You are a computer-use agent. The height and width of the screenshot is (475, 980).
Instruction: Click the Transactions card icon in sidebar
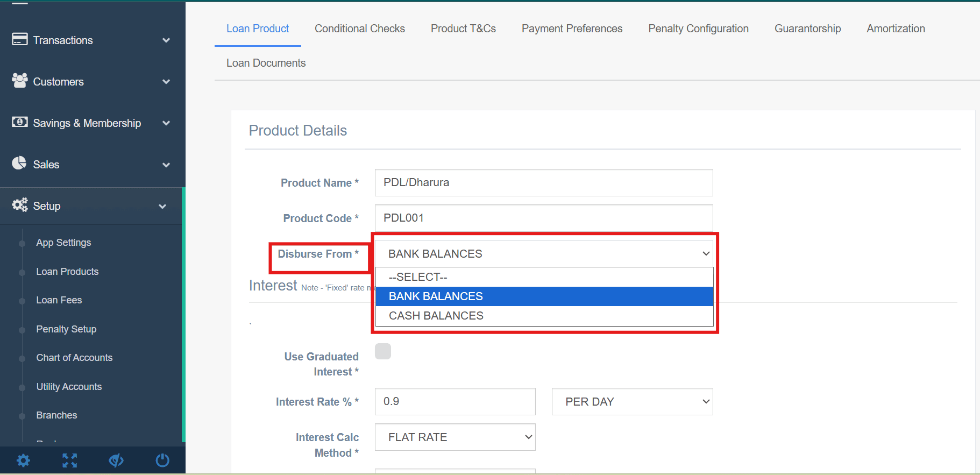pyautogui.click(x=20, y=39)
